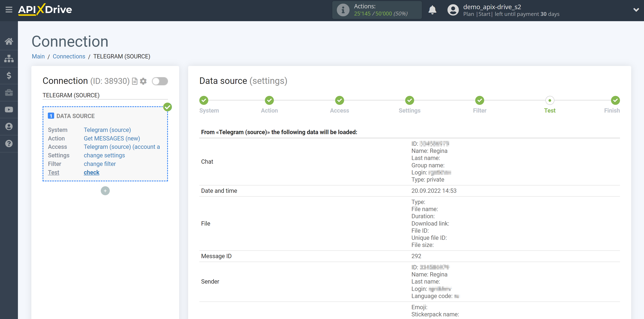644x319 pixels.
Task: Click the API X Drive home icon
Action: coord(9,41)
